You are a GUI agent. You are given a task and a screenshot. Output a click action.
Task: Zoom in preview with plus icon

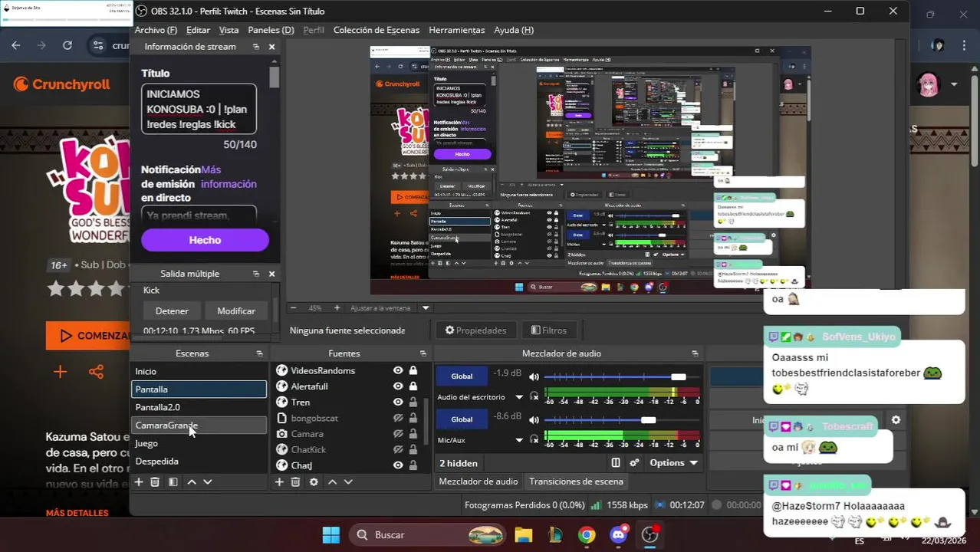[x=337, y=307]
